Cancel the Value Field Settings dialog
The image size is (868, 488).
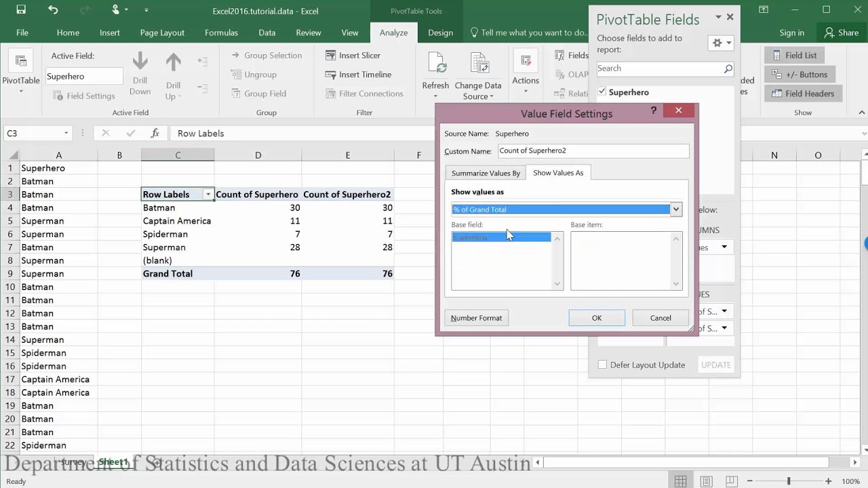[660, 318]
